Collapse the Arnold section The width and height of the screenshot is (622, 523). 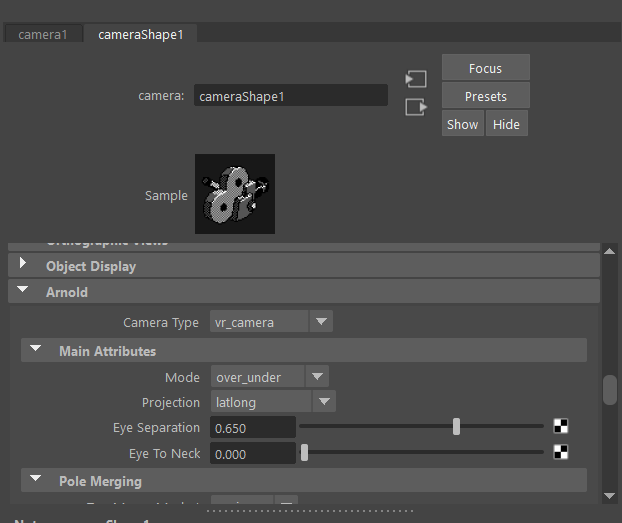(24, 292)
